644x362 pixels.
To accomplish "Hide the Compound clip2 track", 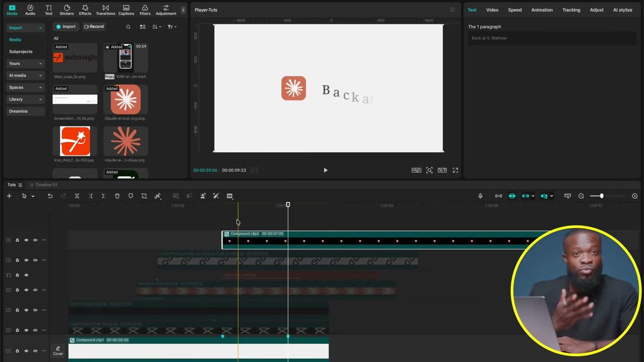I will coord(26,240).
